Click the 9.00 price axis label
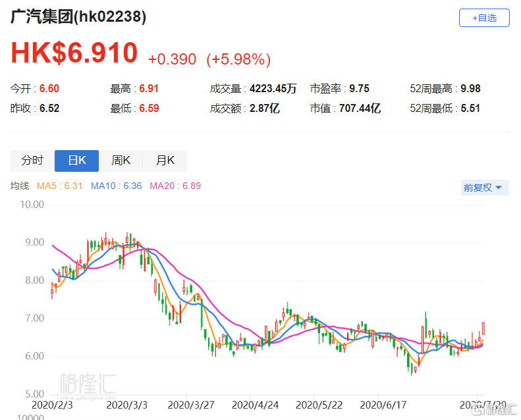Screen dimensions: 521x420 [x=34, y=242]
